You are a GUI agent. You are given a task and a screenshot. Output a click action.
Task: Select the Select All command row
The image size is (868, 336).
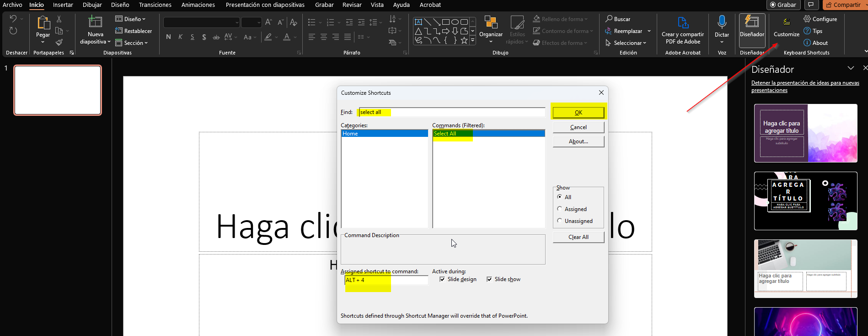489,134
